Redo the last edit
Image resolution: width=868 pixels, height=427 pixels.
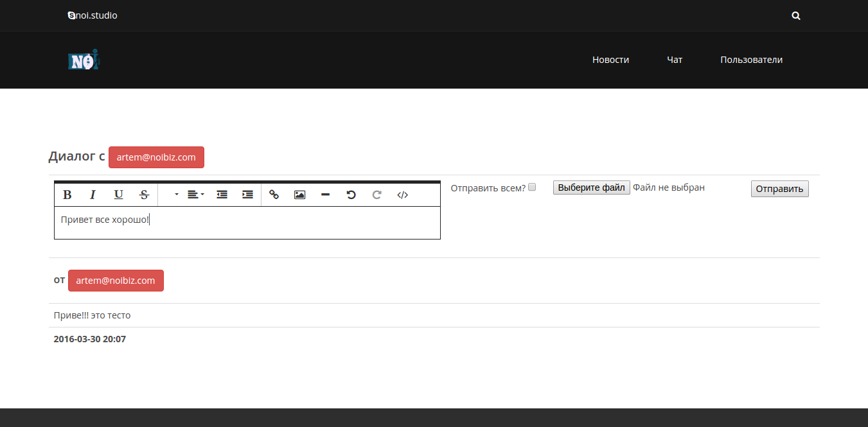coord(377,195)
